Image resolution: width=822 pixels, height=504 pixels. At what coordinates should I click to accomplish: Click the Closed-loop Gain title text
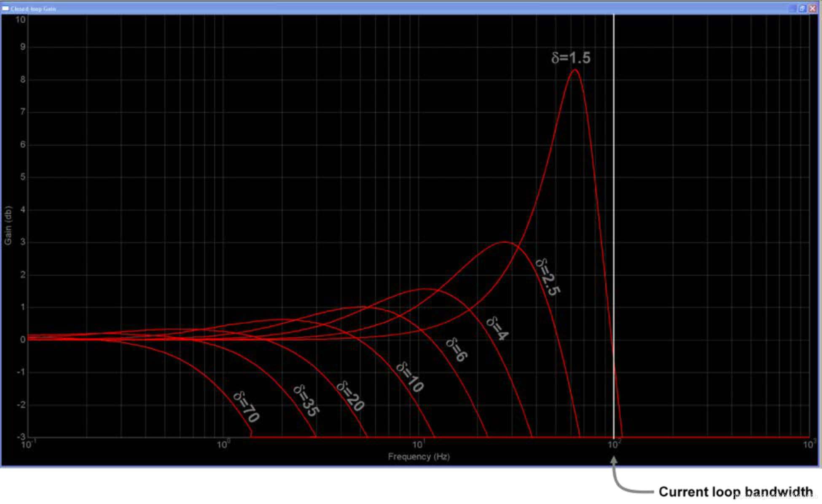click(33, 9)
